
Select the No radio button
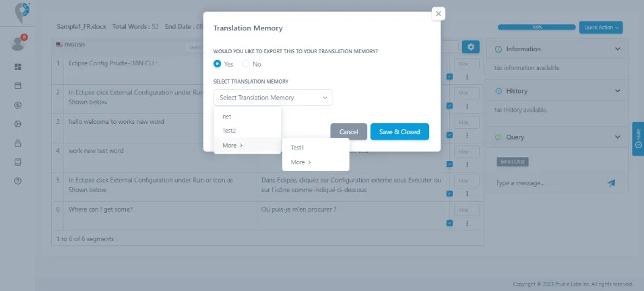[246, 63]
